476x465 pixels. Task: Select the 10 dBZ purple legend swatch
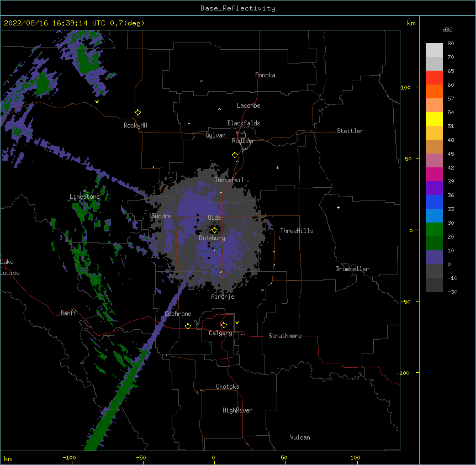point(434,257)
